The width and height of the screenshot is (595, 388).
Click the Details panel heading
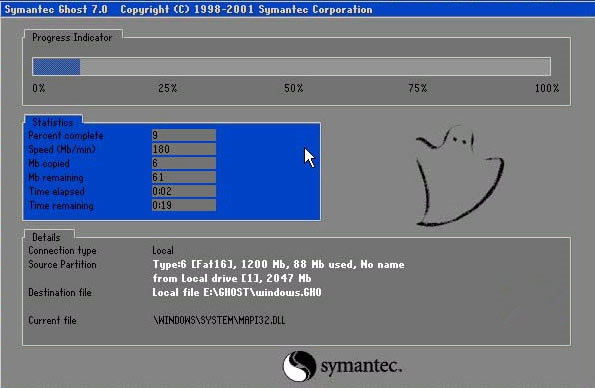(x=46, y=237)
